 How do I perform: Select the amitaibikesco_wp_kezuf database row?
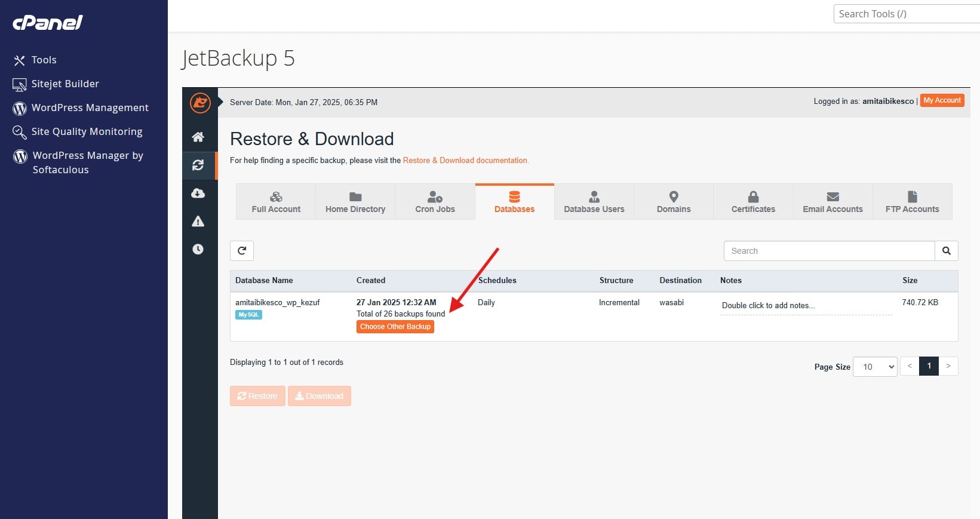click(x=594, y=317)
